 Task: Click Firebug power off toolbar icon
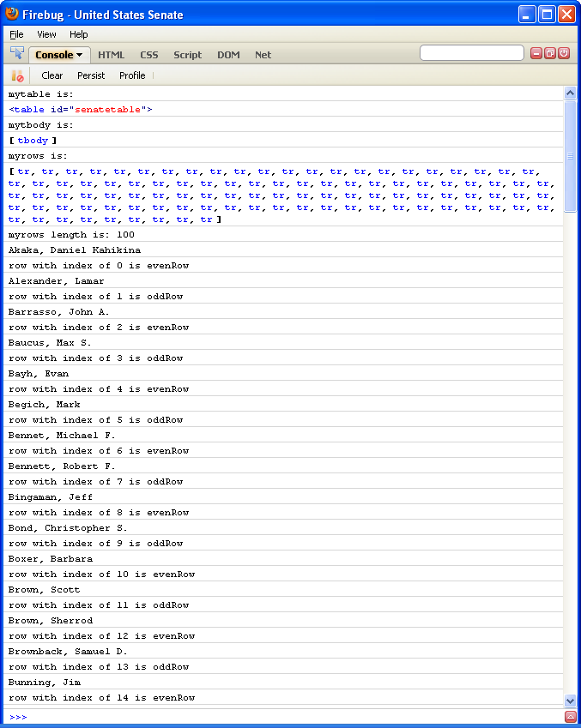564,53
